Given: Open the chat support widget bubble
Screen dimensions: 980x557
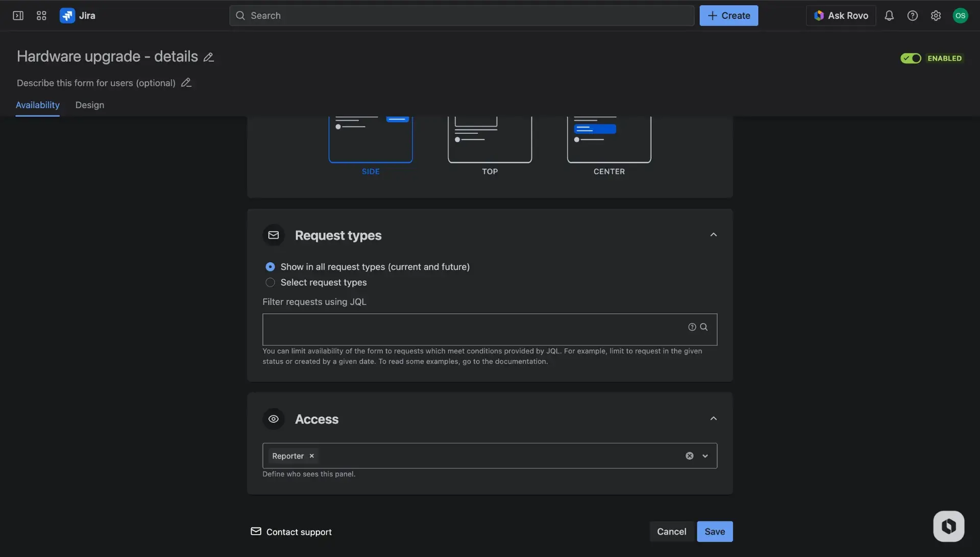Looking at the screenshot, I should pyautogui.click(x=948, y=526).
